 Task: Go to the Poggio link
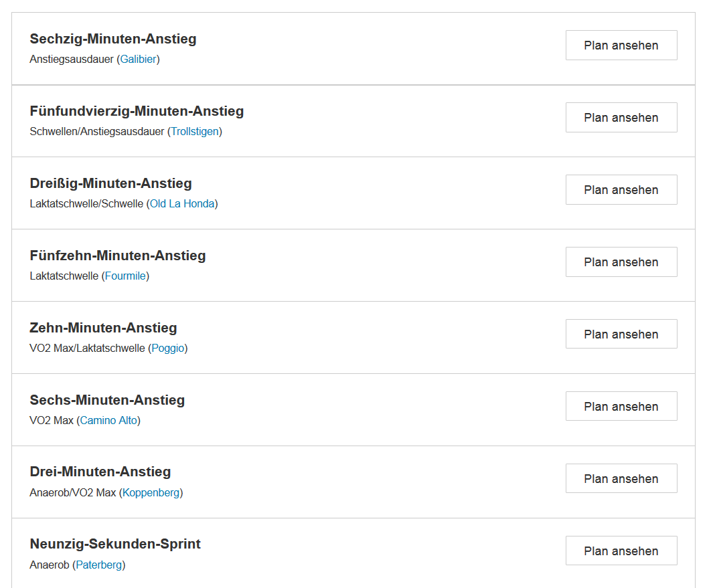(168, 349)
